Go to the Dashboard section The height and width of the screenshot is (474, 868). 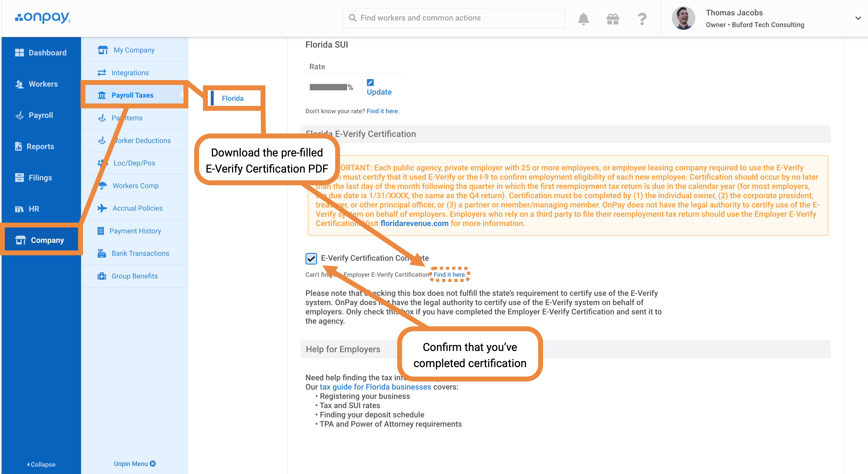(47, 52)
